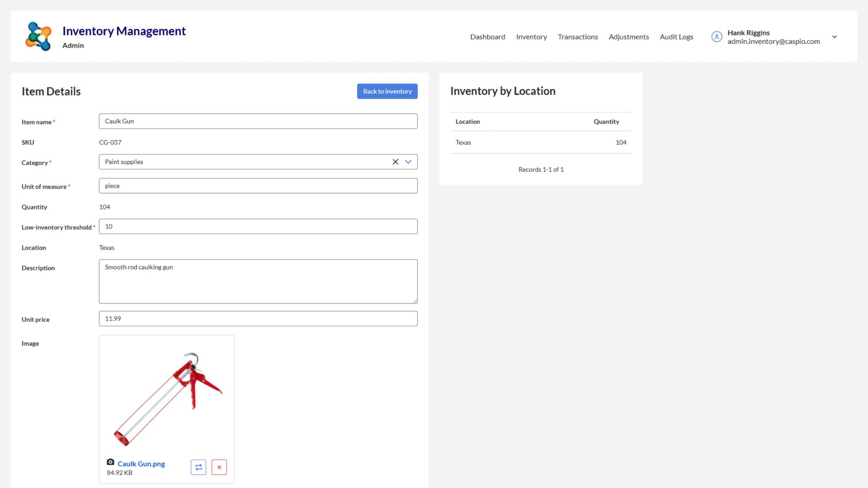868x488 pixels.
Task: Click the Description text area
Action: tap(258, 281)
